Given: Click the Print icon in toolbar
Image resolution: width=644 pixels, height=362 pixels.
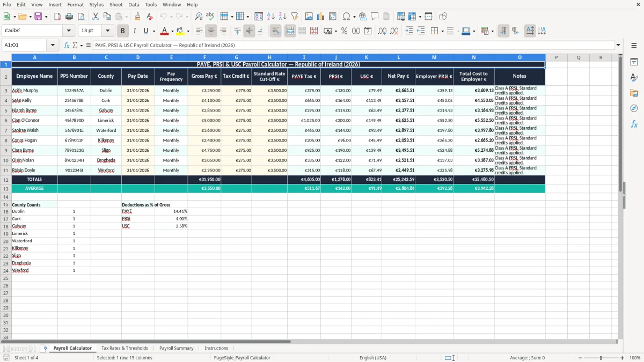Looking at the screenshot, I should point(69,17).
